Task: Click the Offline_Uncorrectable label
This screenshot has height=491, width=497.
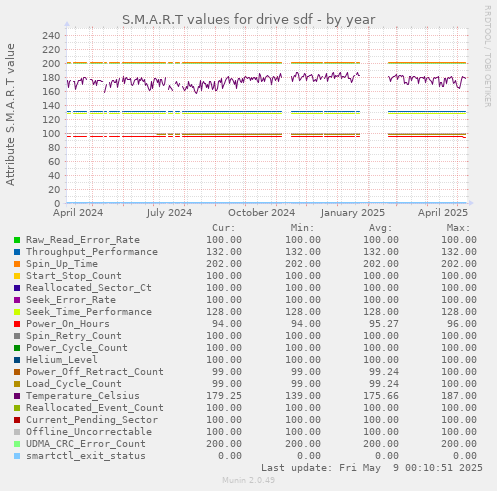Action: click(89, 432)
